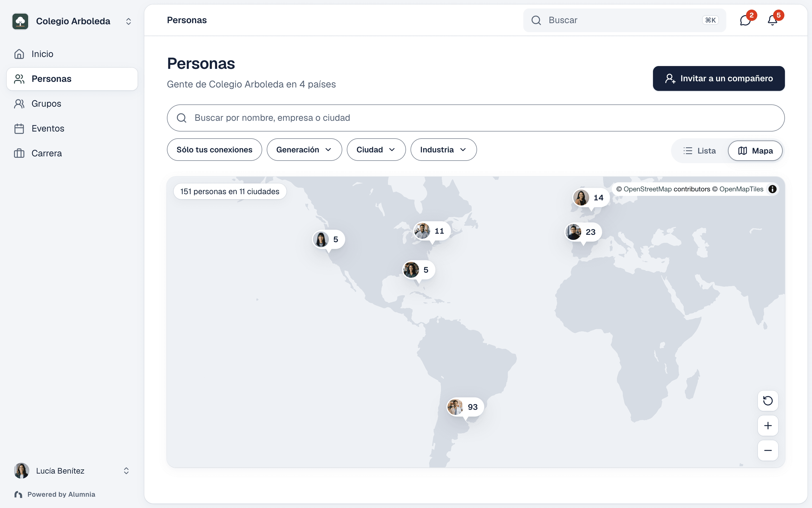Open Eventos in sidebar
This screenshot has width=812, height=508.
pos(72,129)
